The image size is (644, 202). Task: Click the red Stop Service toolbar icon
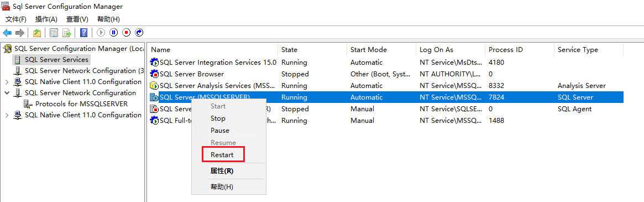(x=127, y=33)
